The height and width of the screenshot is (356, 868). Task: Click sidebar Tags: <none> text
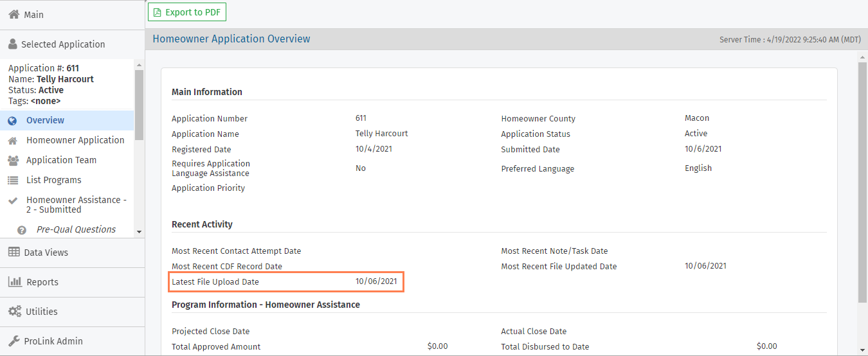(35, 102)
